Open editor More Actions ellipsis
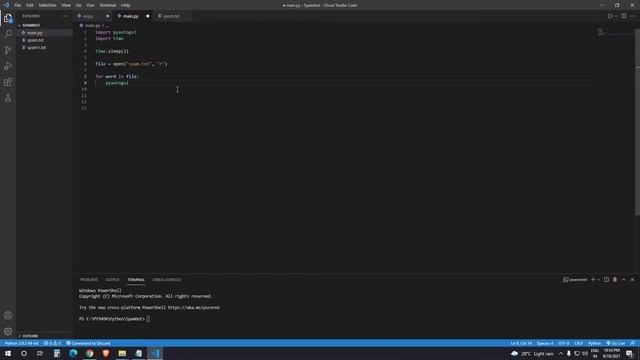The image size is (640, 360). (x=632, y=16)
